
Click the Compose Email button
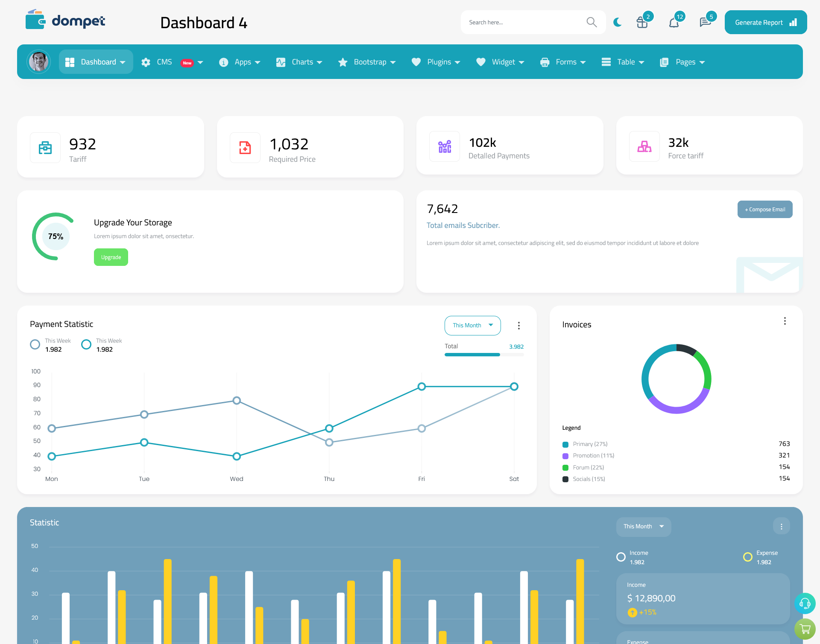764,209
